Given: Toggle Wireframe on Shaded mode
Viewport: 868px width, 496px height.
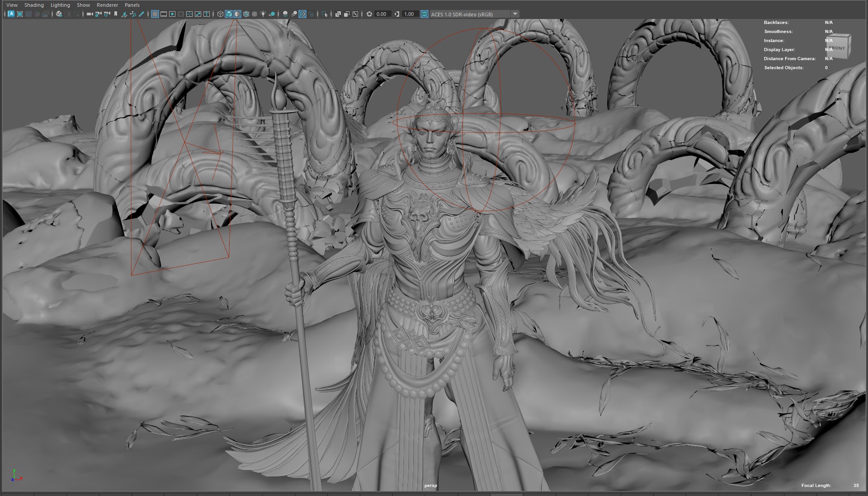Looking at the screenshot, I should (246, 14).
